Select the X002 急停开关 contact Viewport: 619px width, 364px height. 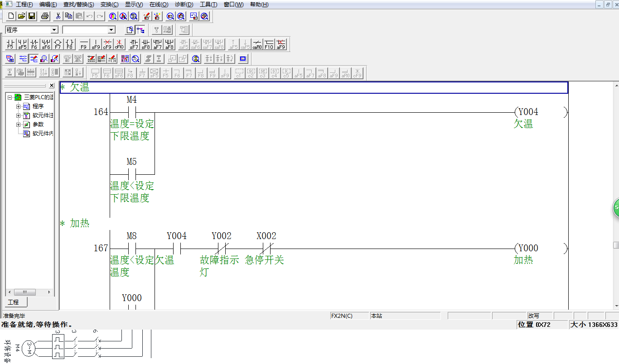click(266, 248)
